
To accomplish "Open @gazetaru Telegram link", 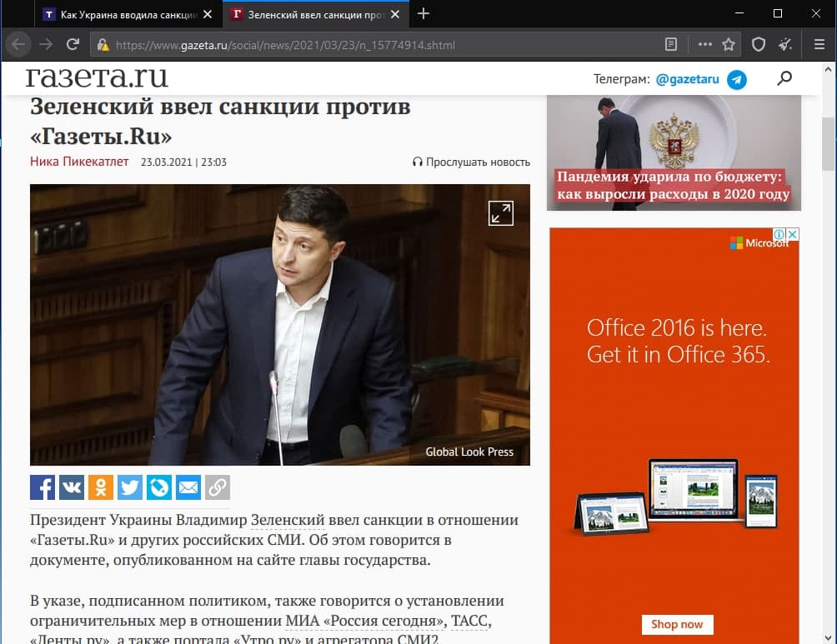I will (688, 79).
